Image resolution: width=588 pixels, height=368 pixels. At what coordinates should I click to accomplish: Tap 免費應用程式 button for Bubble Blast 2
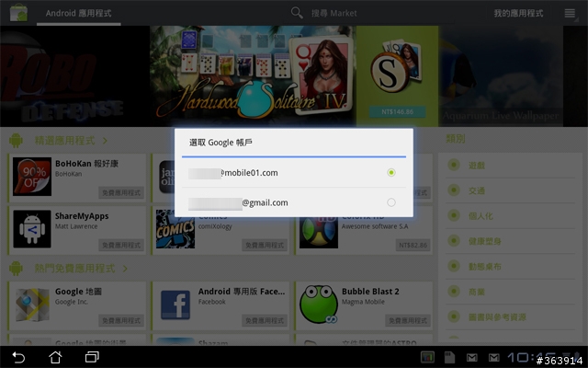[408, 321]
